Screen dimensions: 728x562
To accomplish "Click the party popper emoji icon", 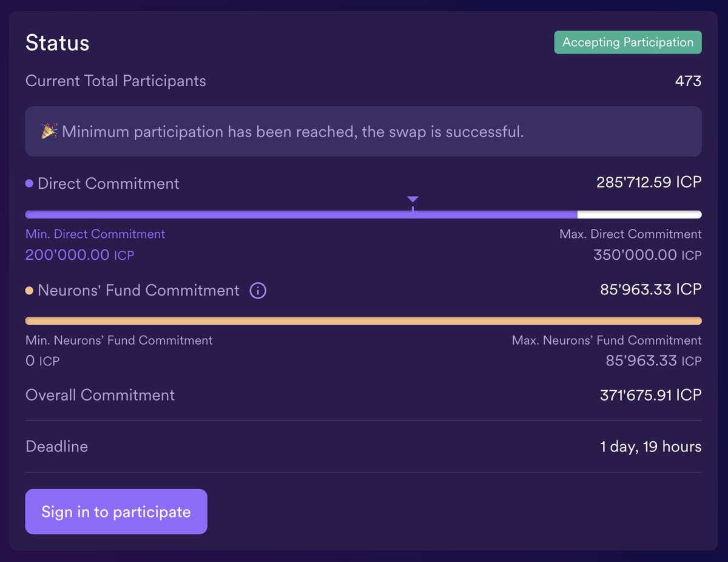I will 49,131.
